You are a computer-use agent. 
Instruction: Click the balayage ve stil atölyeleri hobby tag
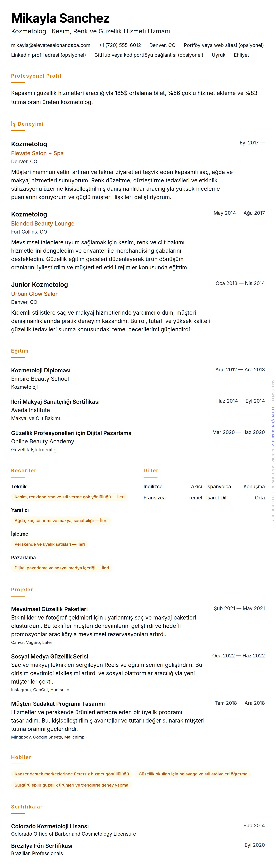(193, 774)
